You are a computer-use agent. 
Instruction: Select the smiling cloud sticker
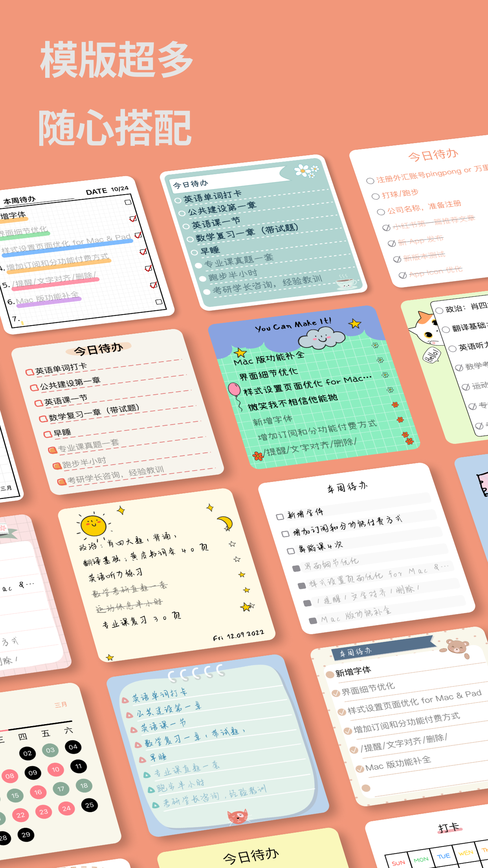pyautogui.click(x=322, y=338)
